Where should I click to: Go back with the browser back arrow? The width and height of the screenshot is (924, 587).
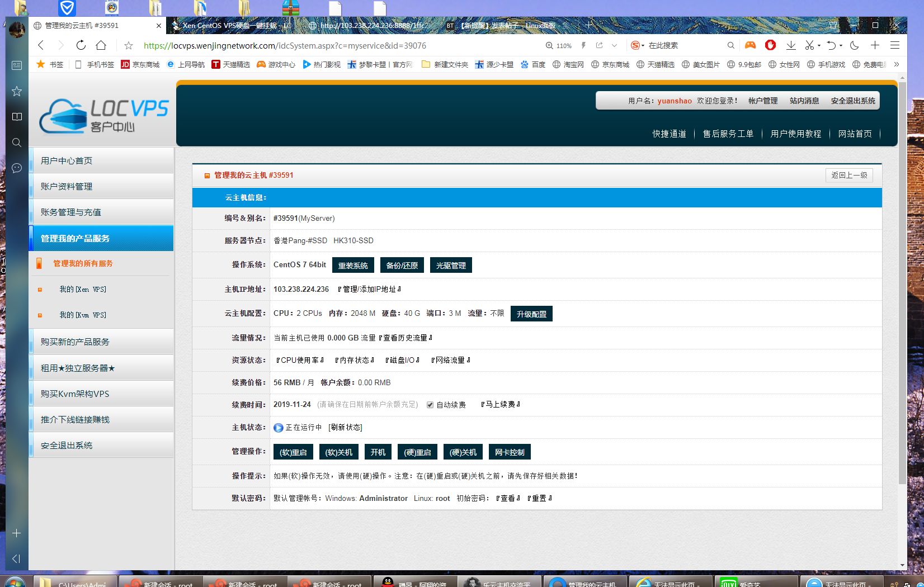(40, 45)
